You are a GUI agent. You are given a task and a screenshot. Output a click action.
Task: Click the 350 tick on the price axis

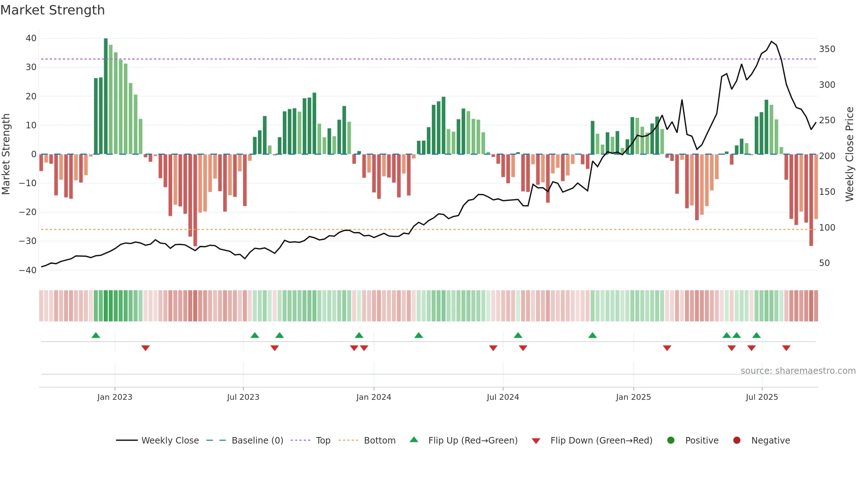[827, 49]
